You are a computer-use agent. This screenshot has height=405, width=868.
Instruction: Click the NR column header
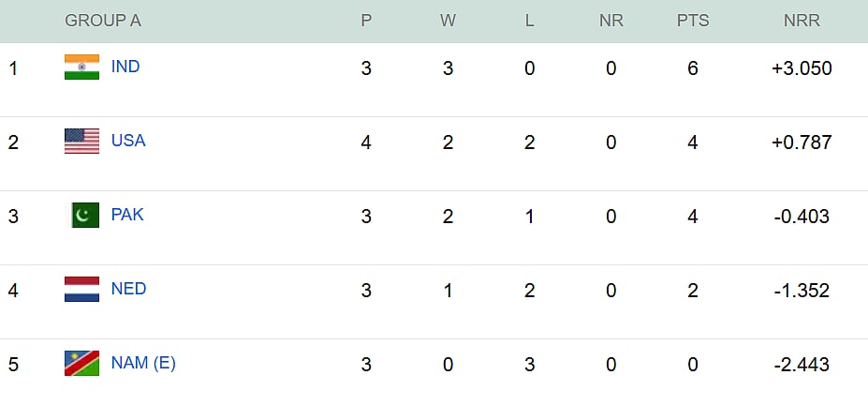tap(611, 21)
